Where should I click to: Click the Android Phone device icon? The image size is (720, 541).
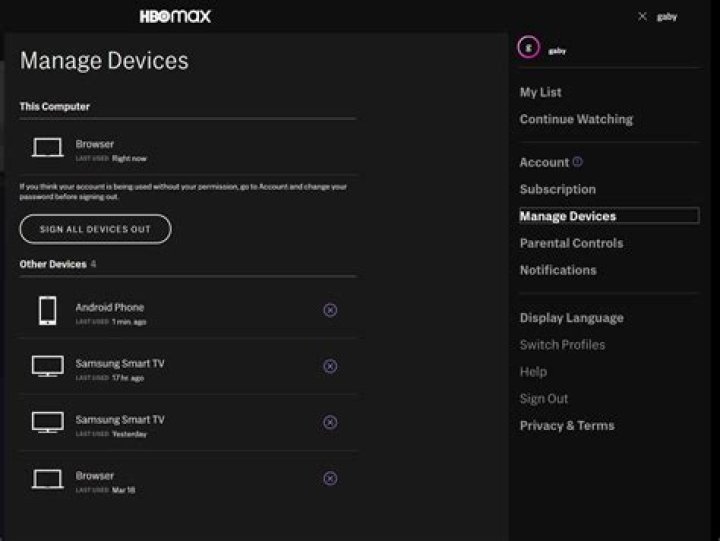[48, 311]
